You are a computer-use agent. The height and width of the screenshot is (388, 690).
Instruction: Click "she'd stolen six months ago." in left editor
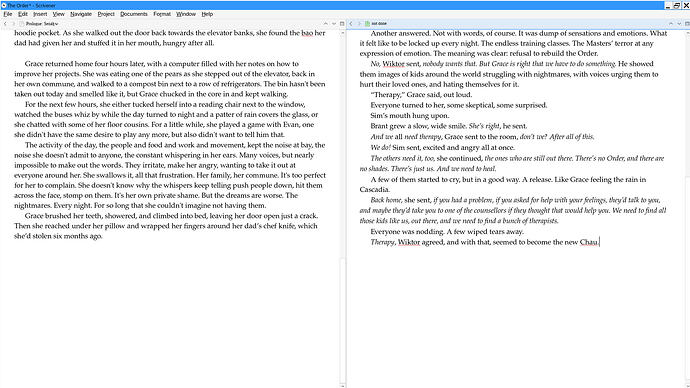tap(58, 236)
